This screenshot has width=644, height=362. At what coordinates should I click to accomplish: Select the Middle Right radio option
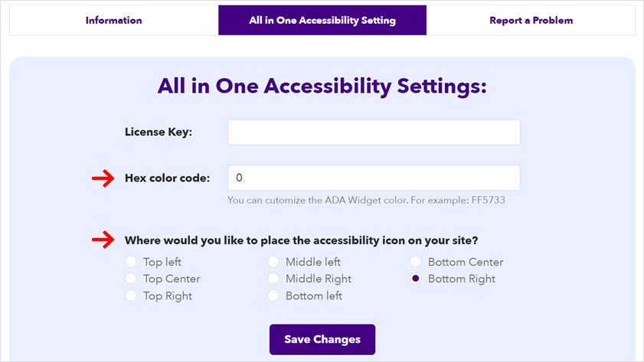[x=273, y=279]
